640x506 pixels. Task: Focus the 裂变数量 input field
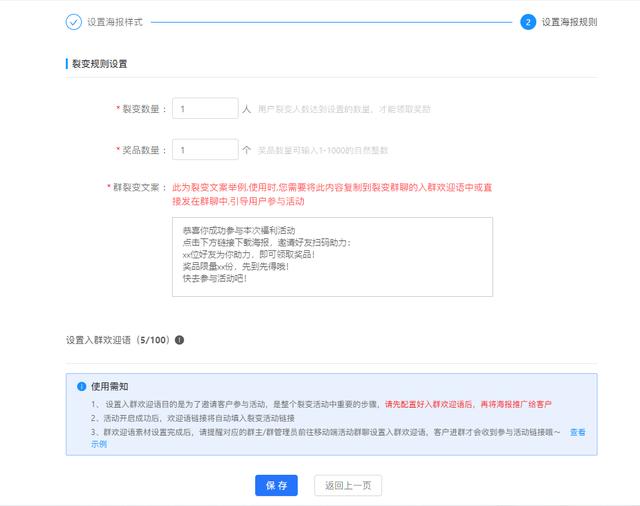click(x=204, y=108)
